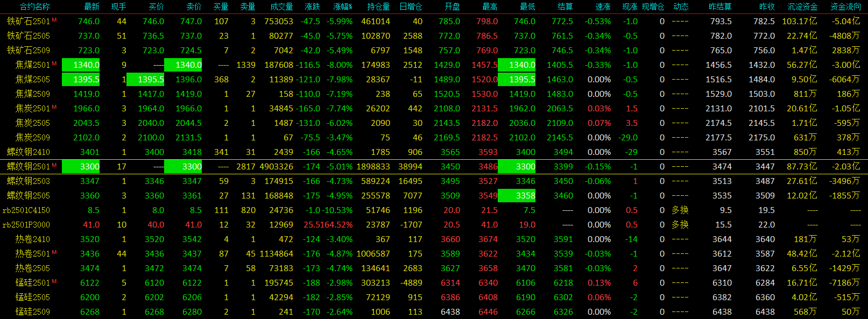The height and width of the screenshot is (319, 868).
Task: Click the 持仓量 column header
Action: (x=378, y=6)
